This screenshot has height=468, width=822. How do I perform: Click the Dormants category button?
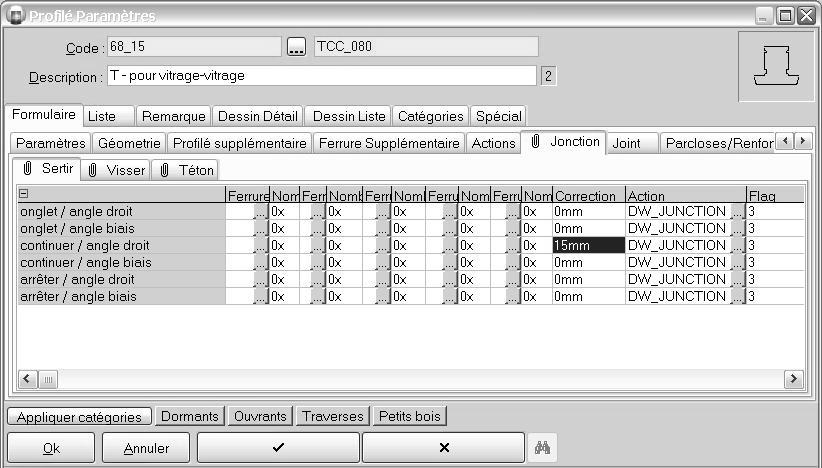[x=190, y=416]
